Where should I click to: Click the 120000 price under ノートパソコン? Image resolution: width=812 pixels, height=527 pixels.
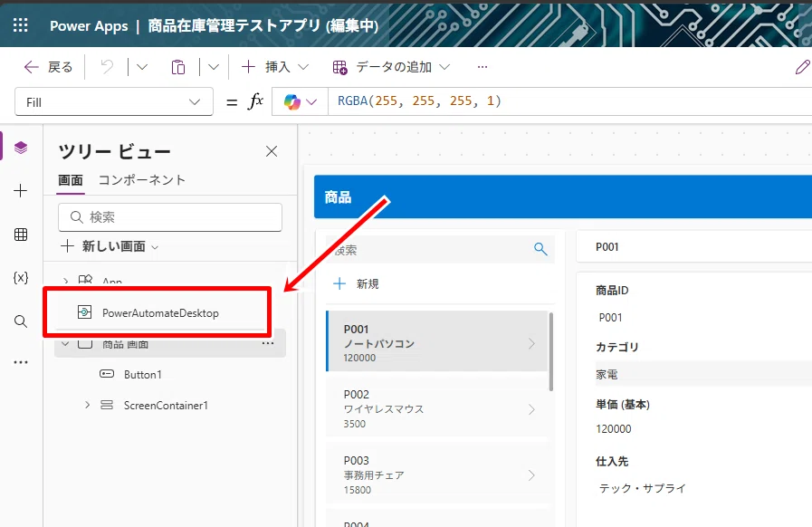tap(359, 358)
